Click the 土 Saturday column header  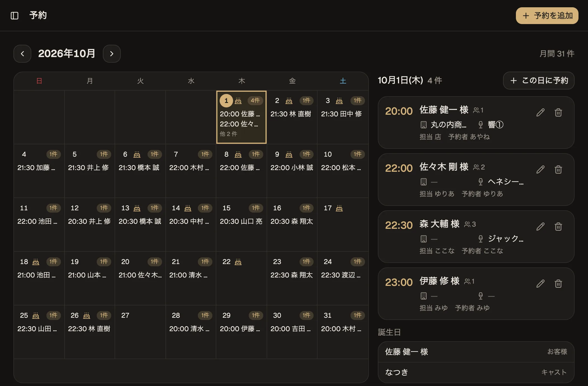coord(343,81)
